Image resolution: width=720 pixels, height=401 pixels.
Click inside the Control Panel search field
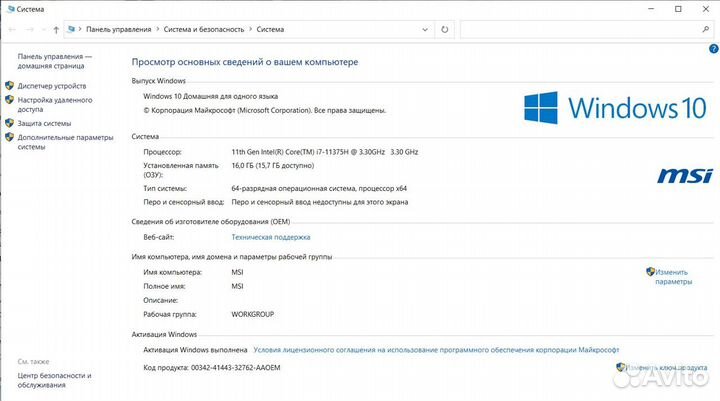pyautogui.click(x=578, y=30)
